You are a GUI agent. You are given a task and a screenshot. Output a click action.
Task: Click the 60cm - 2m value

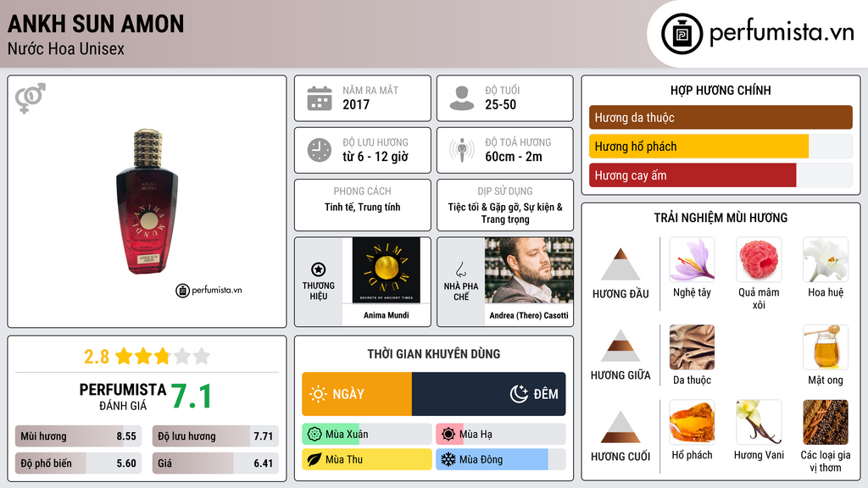pyautogui.click(x=514, y=157)
